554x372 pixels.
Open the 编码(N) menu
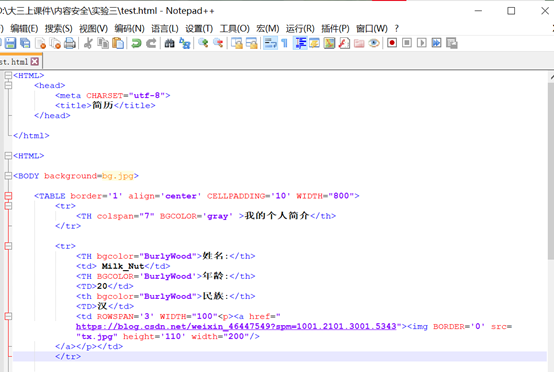coord(129,28)
